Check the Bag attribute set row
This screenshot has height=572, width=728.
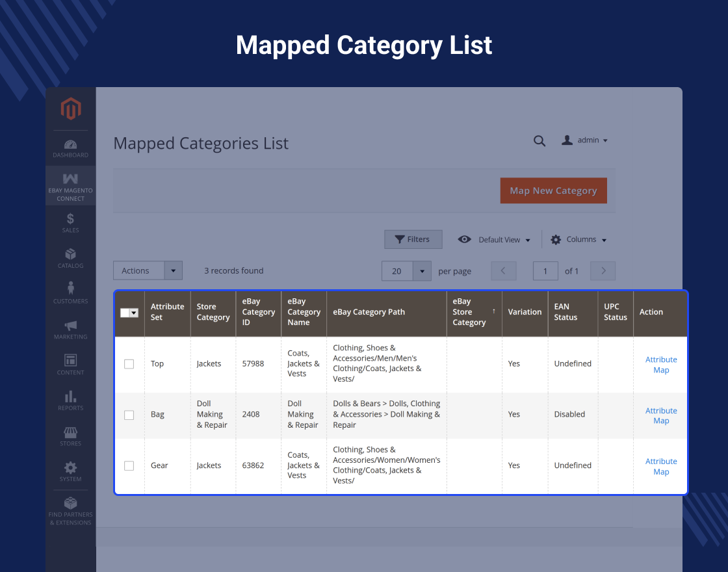pos(129,415)
